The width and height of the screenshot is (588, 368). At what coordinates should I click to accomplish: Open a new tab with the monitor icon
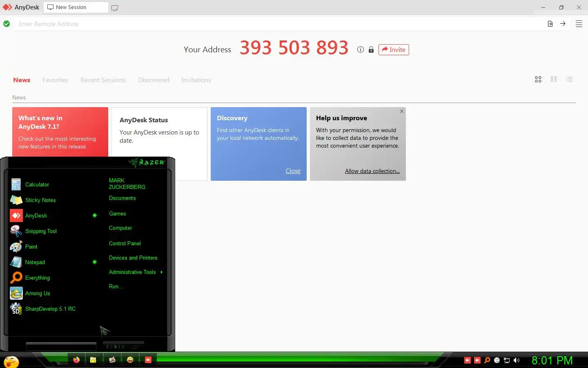[x=115, y=8]
